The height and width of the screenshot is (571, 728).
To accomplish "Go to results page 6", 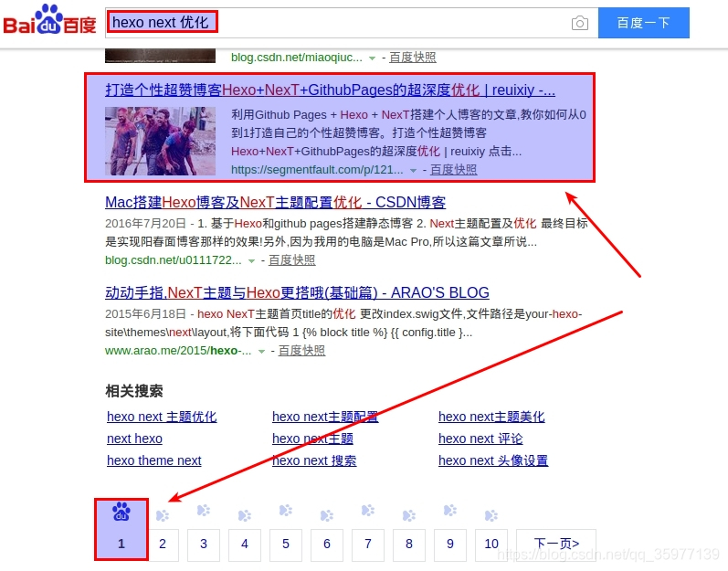I will [x=327, y=545].
